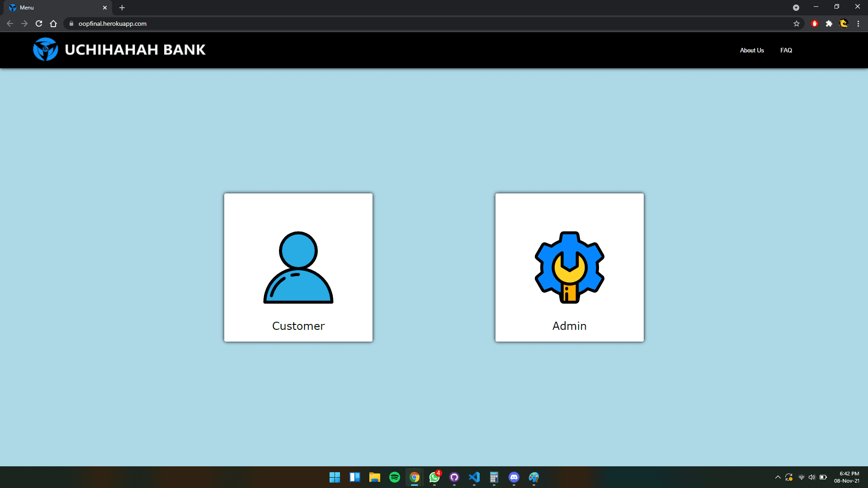The width and height of the screenshot is (868, 488).
Task: Open the tab search dropdown
Action: 796,8
